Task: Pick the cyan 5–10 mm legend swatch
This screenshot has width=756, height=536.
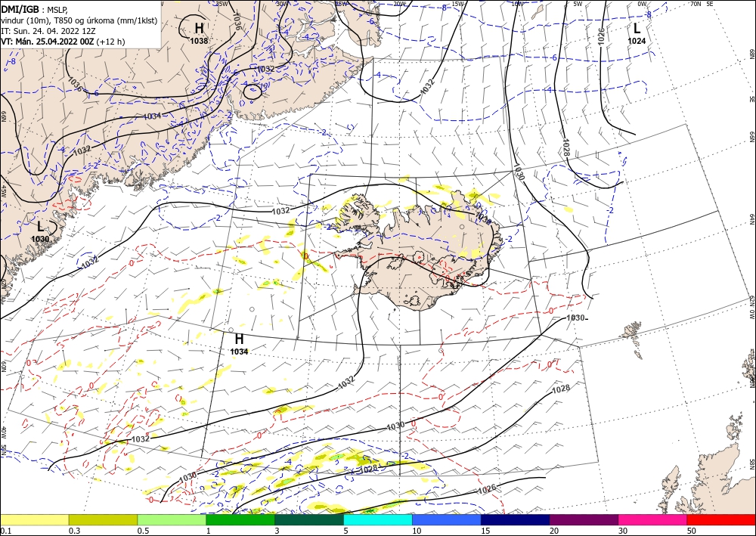Action: pos(378,519)
